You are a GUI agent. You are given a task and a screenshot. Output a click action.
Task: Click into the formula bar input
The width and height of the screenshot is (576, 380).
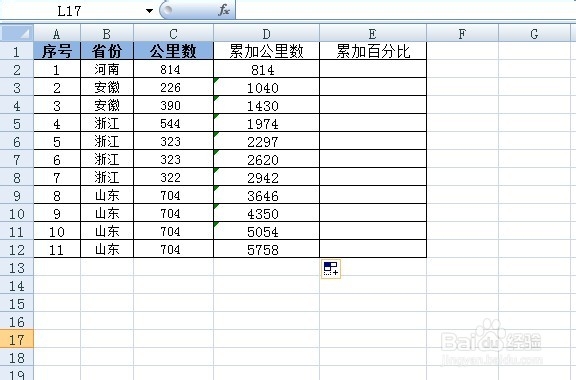[x=406, y=10]
